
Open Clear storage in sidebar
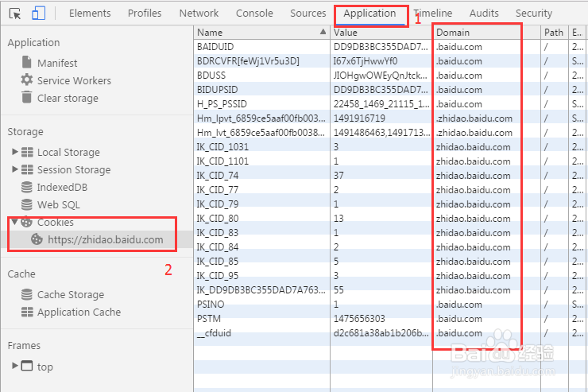click(68, 99)
